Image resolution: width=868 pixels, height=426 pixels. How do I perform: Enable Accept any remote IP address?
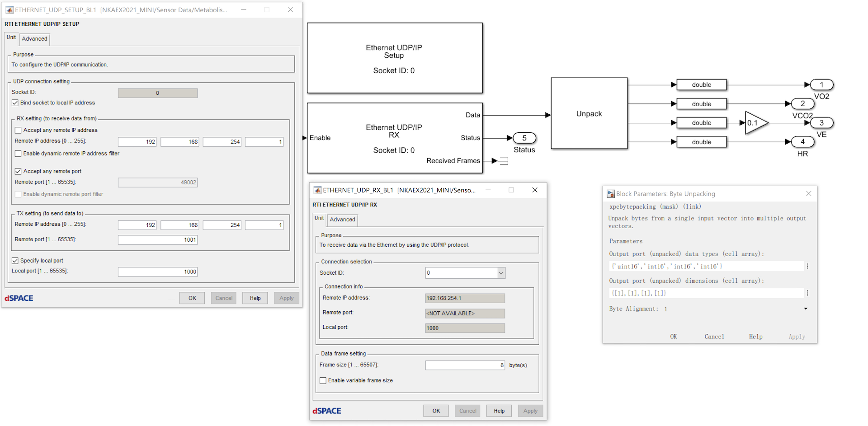pyautogui.click(x=18, y=130)
